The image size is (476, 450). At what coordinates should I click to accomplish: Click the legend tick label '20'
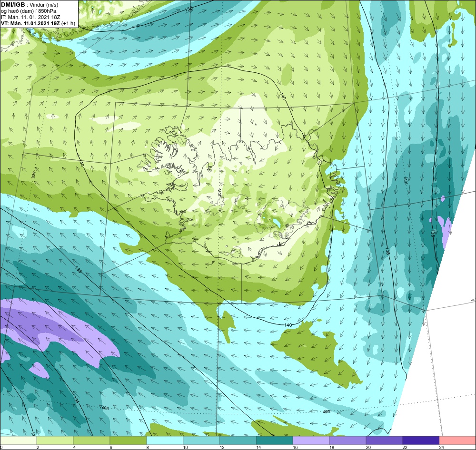tap(368, 447)
